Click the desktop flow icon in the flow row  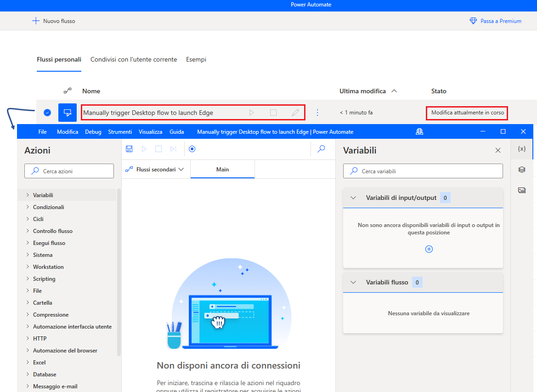point(68,113)
